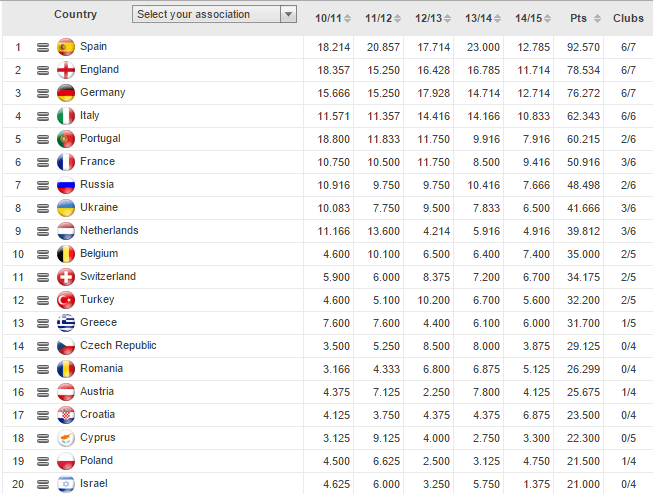This screenshot has height=494, width=653.
Task: Click the Ukraine flag icon
Action: pos(66,208)
